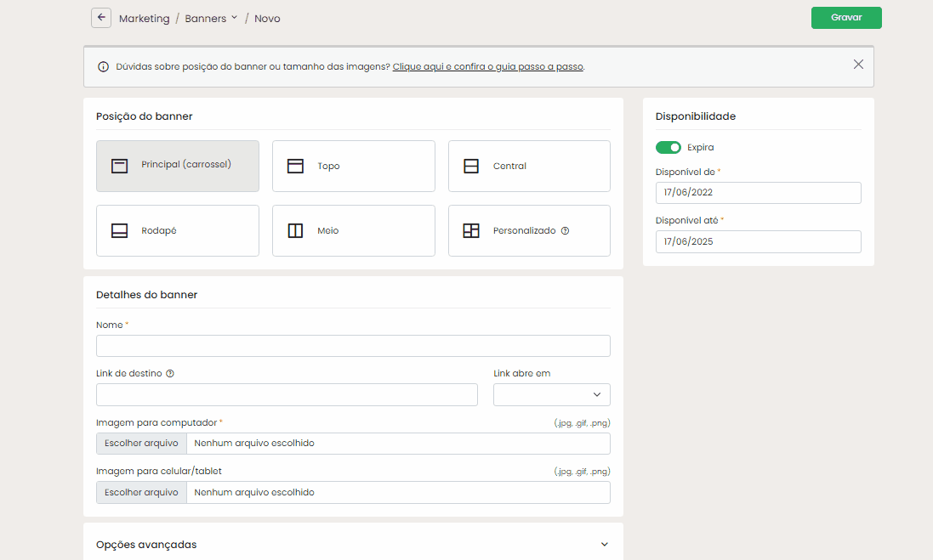933x560 pixels.
Task: Choose the Topo banner position
Action: pyautogui.click(x=353, y=166)
